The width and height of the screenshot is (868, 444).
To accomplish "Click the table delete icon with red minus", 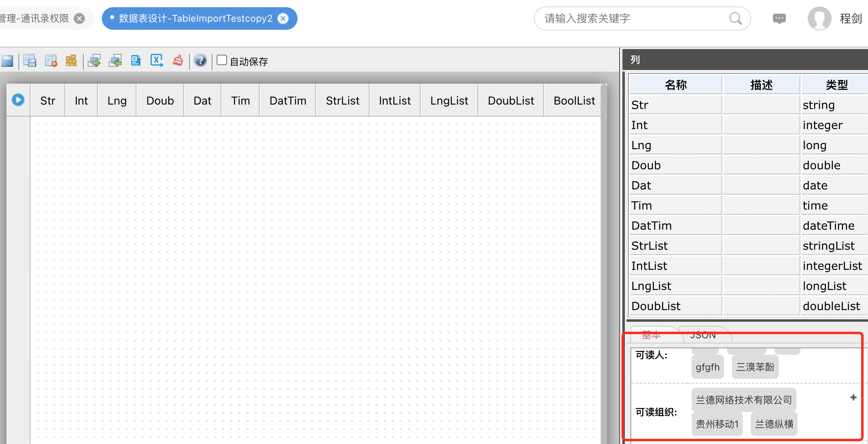I will [x=51, y=61].
